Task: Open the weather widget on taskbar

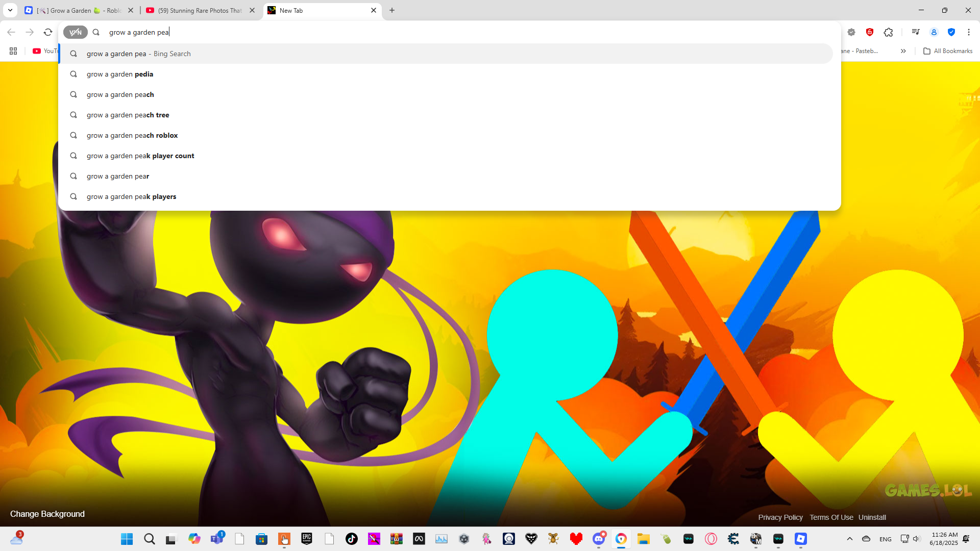Action: click(17, 538)
